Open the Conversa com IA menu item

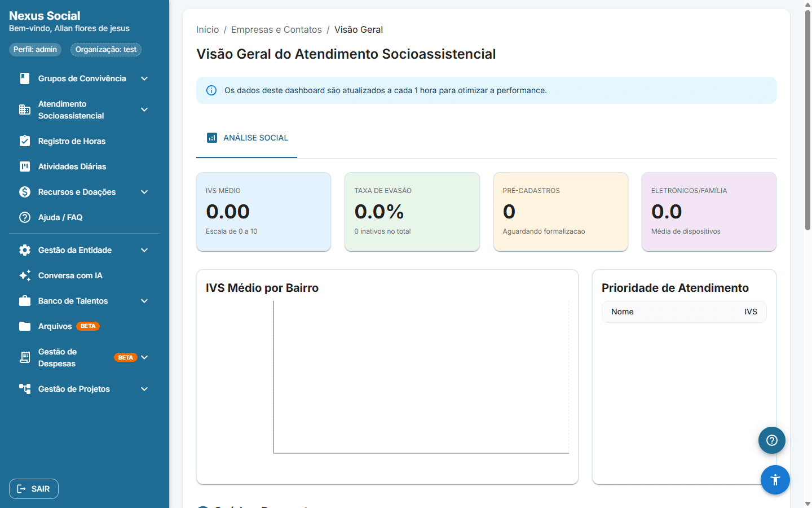[x=85, y=275]
